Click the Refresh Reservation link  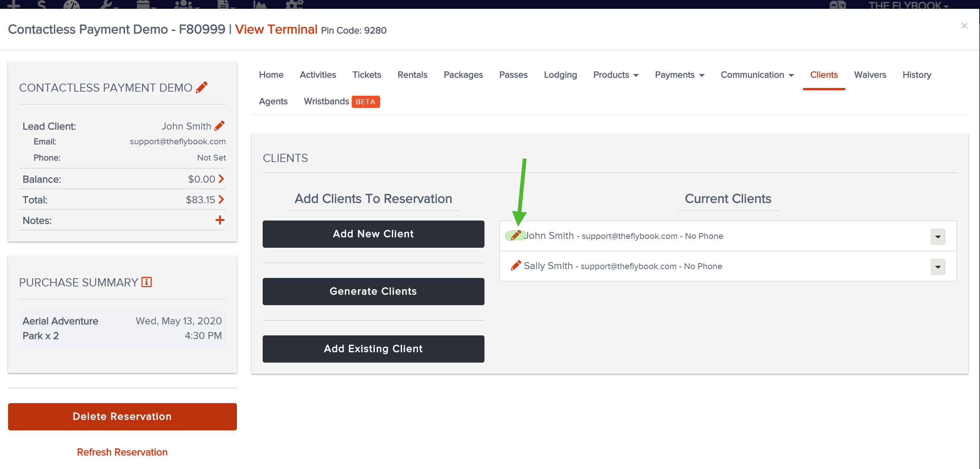click(x=122, y=452)
